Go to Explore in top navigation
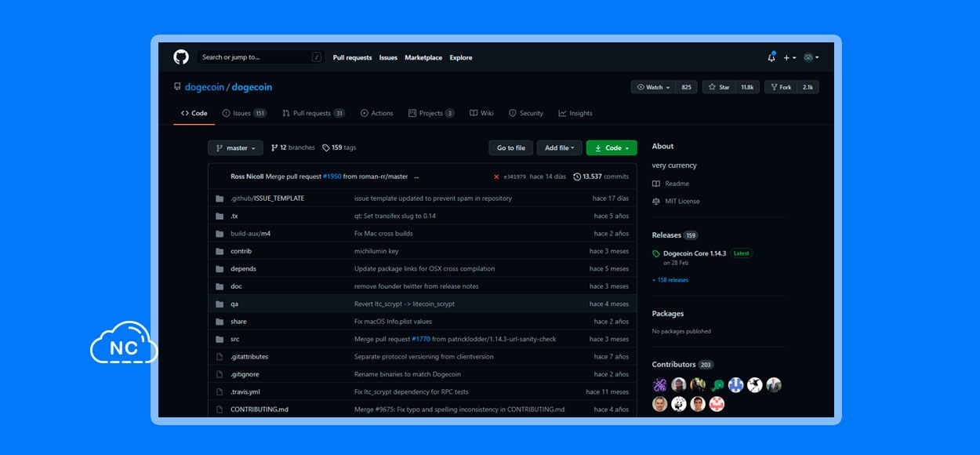980x455 pixels. point(461,57)
